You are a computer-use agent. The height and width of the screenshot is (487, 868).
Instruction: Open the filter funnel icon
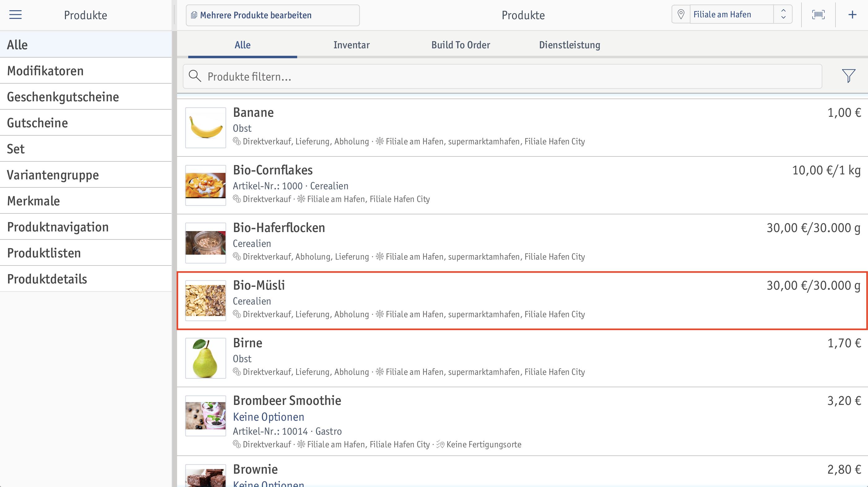click(x=848, y=76)
